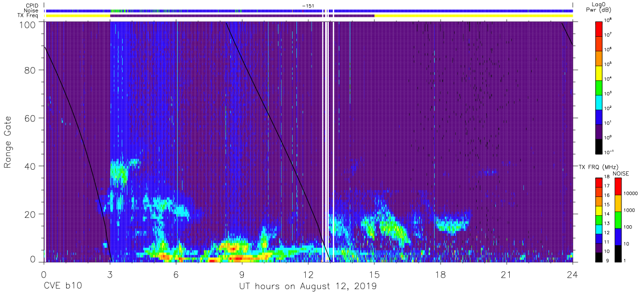Click the 10^-1 power colorbar label

(609, 152)
